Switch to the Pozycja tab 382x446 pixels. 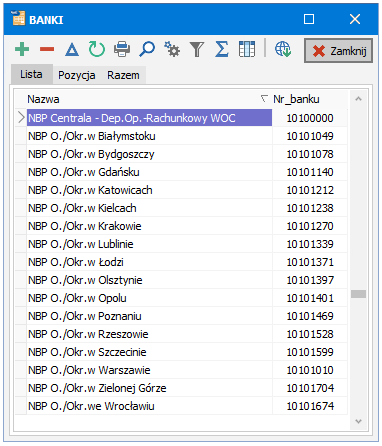(x=77, y=75)
